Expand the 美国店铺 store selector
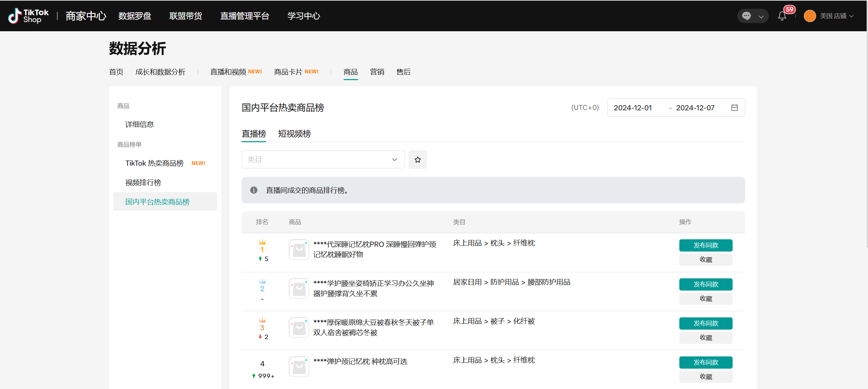This screenshot has width=868, height=389. (836, 16)
